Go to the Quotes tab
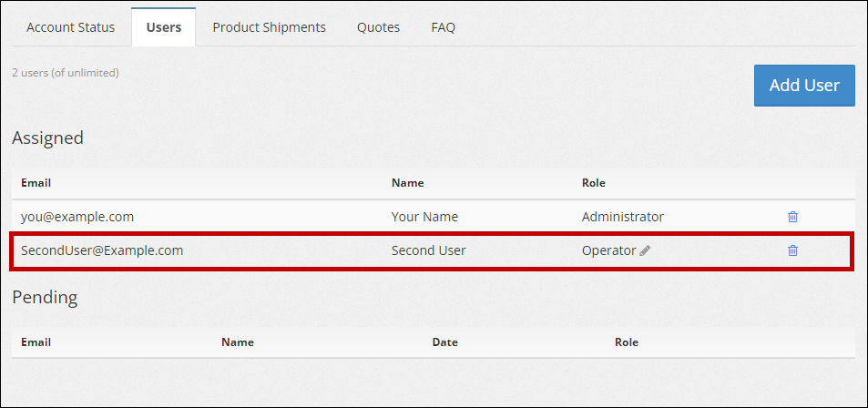 pos(378,27)
